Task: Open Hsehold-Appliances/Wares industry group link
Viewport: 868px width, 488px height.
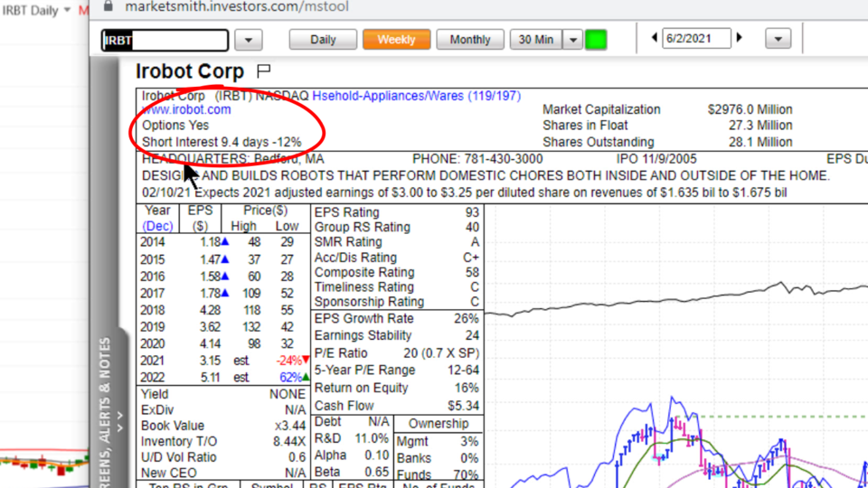Action: [416, 96]
